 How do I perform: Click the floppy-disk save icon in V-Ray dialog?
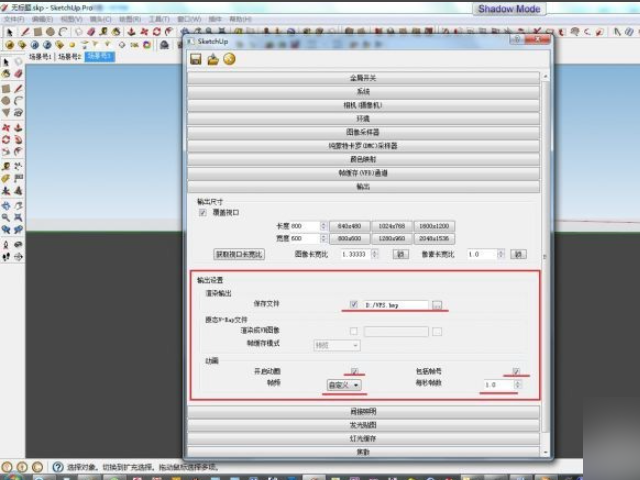click(x=196, y=60)
